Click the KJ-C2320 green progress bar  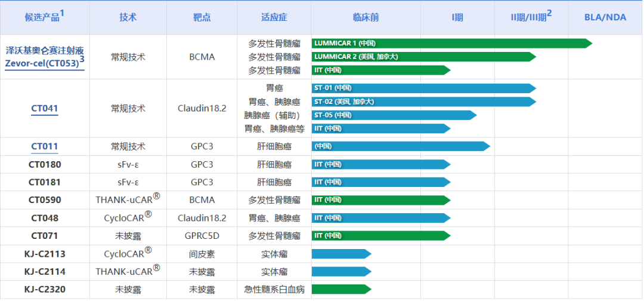(340, 290)
